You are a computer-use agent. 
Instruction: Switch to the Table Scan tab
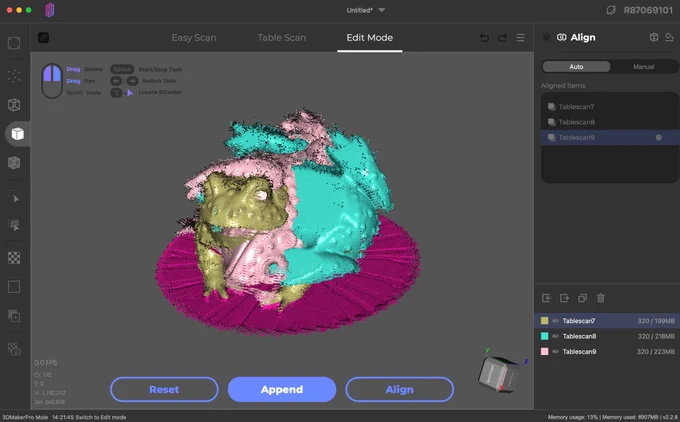tap(282, 38)
